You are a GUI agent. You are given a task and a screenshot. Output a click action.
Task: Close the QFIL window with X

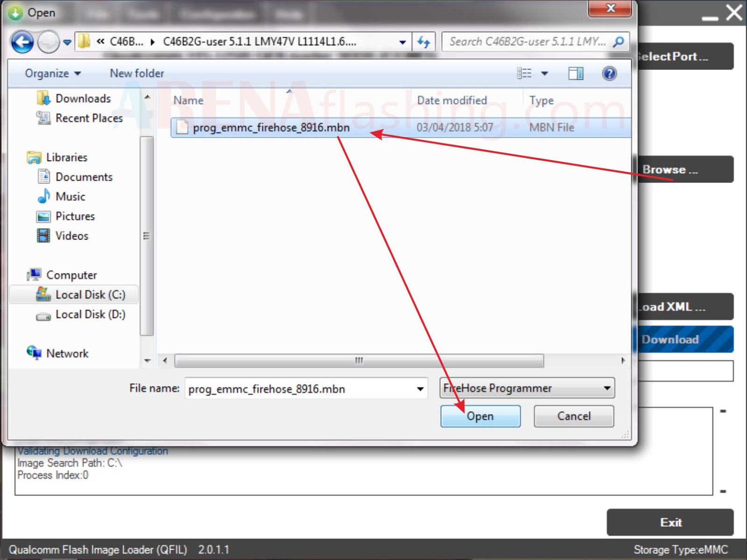coord(734,13)
